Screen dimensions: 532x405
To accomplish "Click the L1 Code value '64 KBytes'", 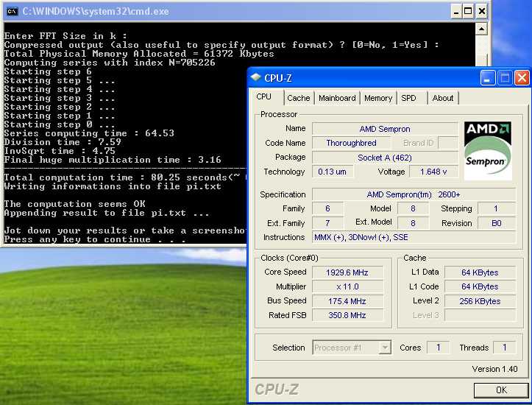I will click(480, 287).
